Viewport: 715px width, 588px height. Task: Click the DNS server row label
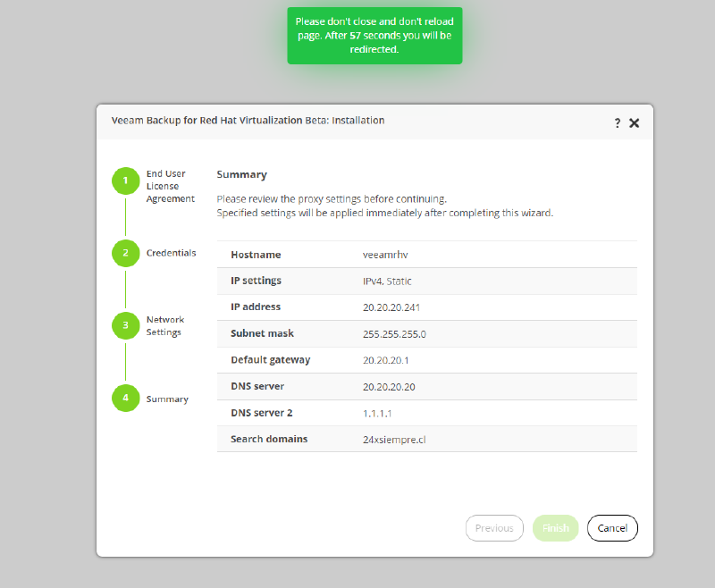[257, 387]
